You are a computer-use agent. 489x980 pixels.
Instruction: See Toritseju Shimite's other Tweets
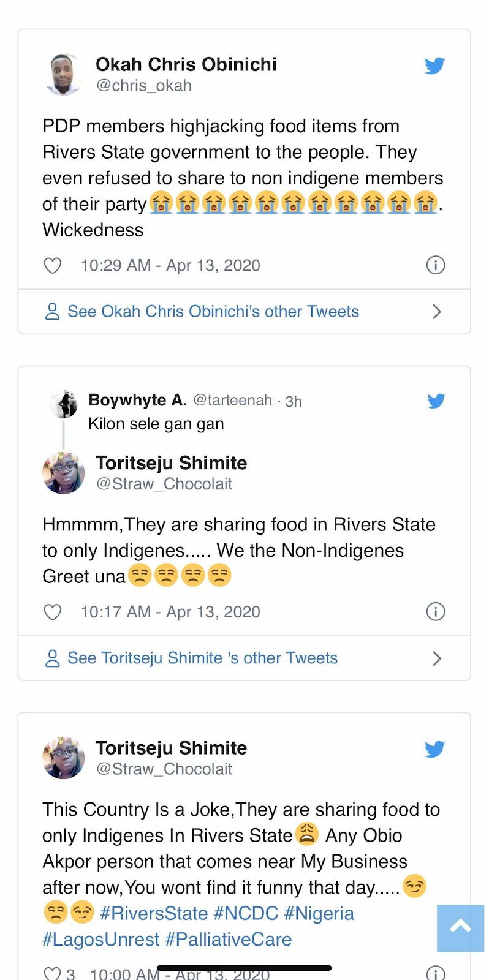(x=202, y=658)
